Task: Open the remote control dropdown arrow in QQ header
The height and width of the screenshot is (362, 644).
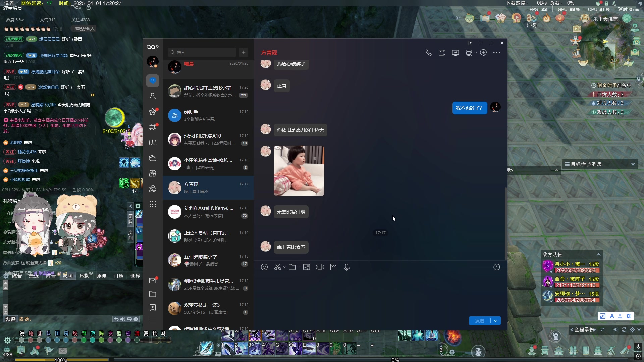Action: (x=476, y=53)
